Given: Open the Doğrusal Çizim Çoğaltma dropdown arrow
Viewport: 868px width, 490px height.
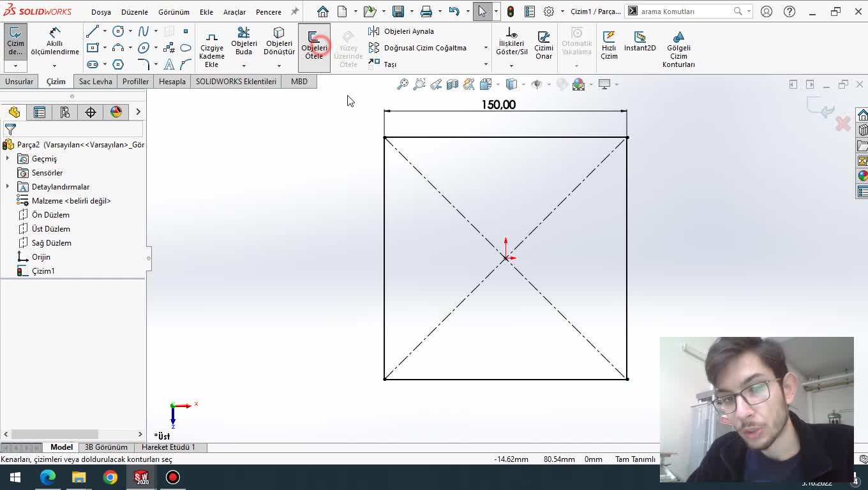Looking at the screenshot, I should point(486,48).
